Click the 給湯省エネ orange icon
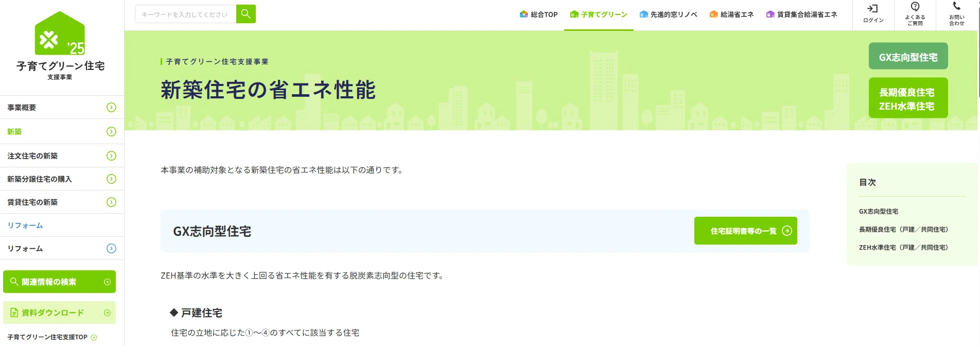 pos(713,14)
